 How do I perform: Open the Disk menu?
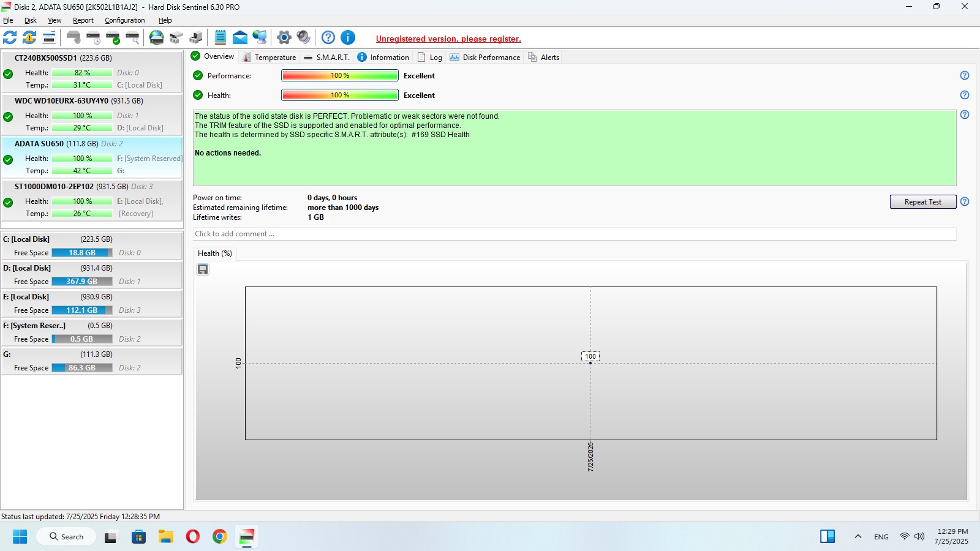click(31, 20)
